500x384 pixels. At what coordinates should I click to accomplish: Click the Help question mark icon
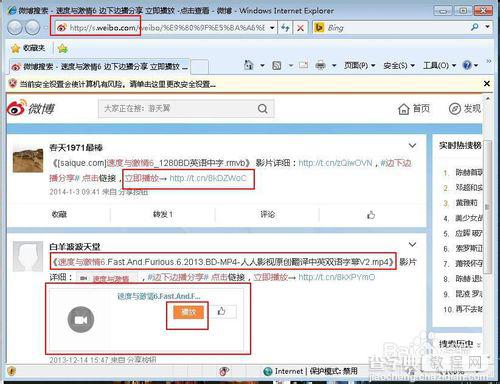(x=467, y=65)
